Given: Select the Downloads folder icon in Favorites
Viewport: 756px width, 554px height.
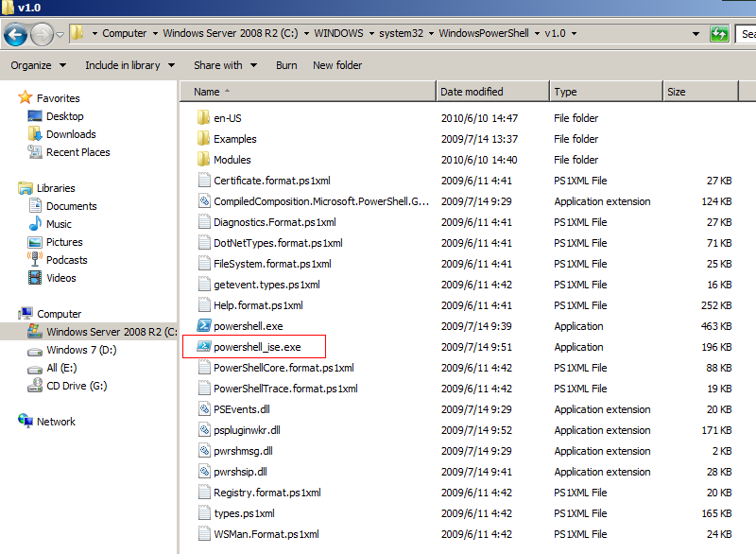Looking at the screenshot, I should (35, 134).
